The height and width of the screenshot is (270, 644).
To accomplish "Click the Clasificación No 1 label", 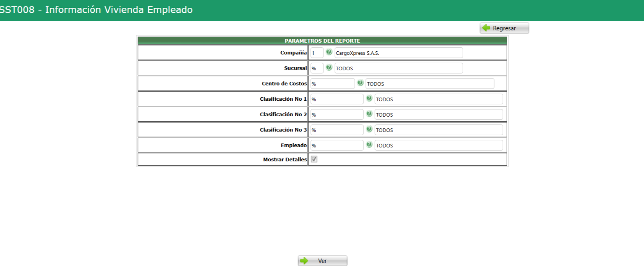I will point(283,99).
